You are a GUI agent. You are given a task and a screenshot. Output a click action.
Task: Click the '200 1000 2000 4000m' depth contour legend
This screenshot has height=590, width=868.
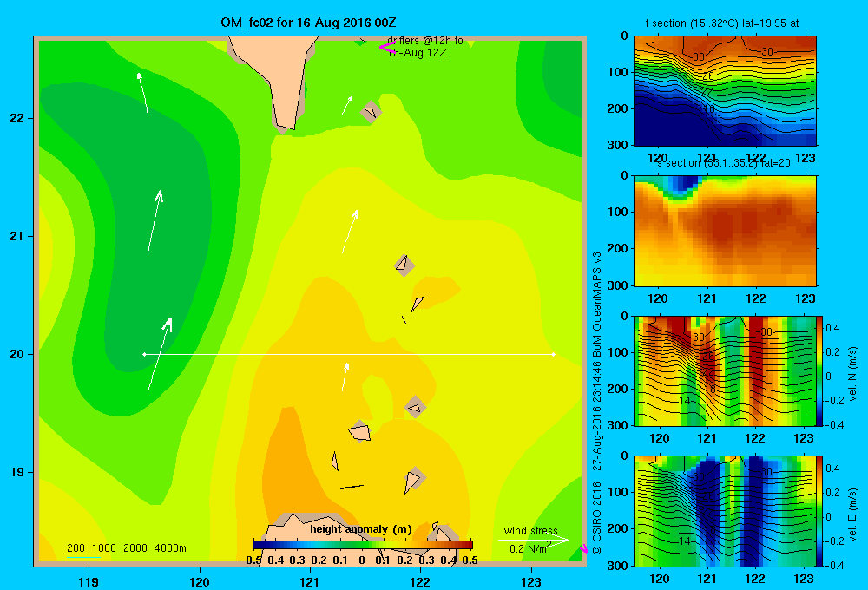click(x=126, y=548)
